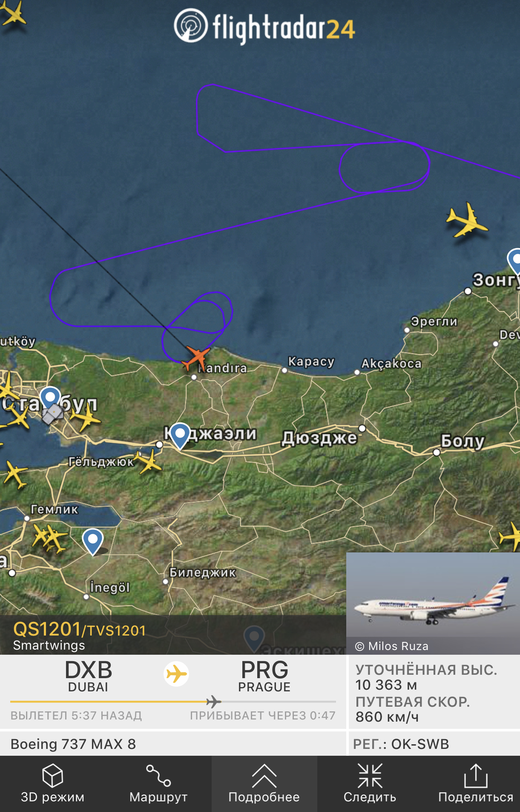Open the Smartwings aircraft photo
The height and width of the screenshot is (812, 520).
(x=433, y=603)
